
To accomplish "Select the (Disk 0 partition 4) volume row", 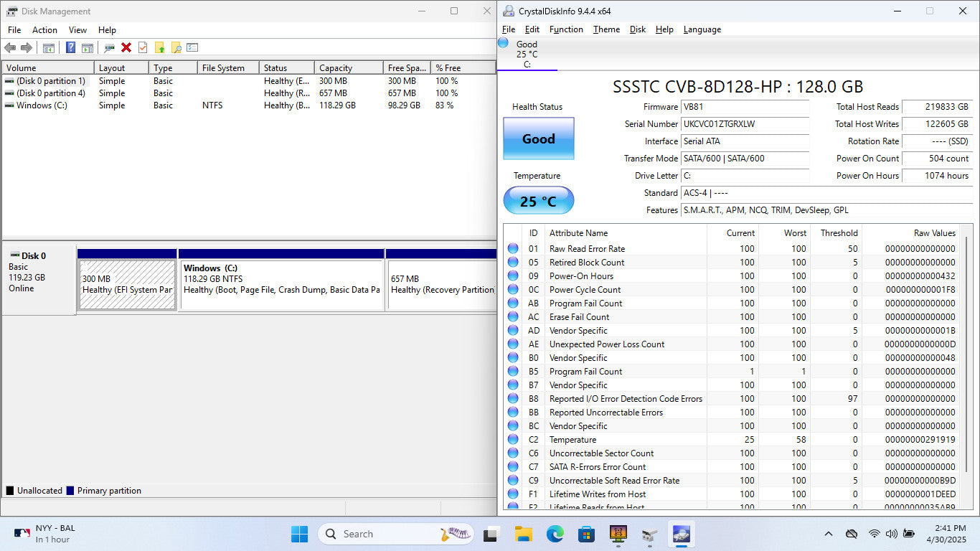I will (x=248, y=93).
